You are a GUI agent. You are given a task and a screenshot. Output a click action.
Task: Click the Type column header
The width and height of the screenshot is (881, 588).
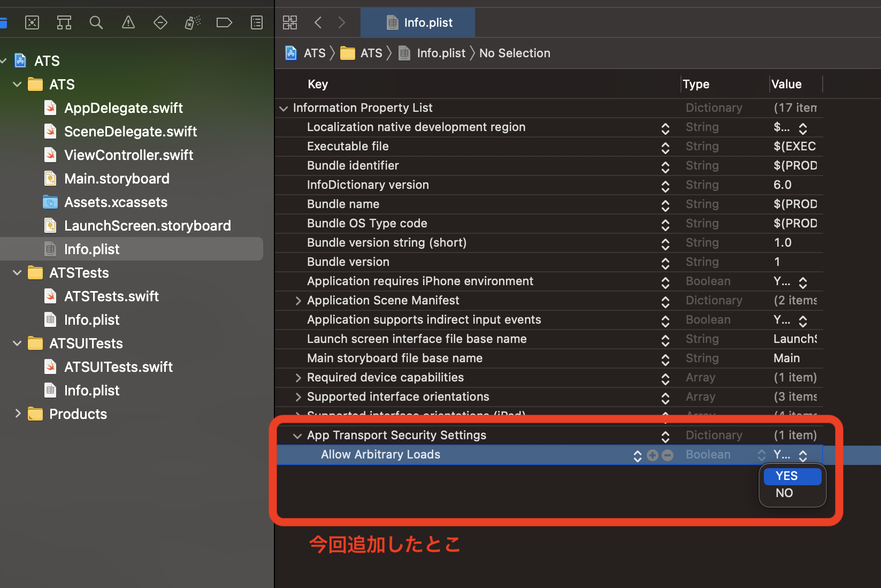(696, 84)
